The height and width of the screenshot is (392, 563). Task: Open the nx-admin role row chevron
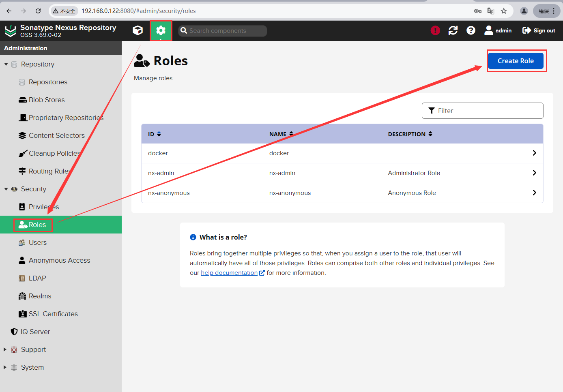(534, 173)
